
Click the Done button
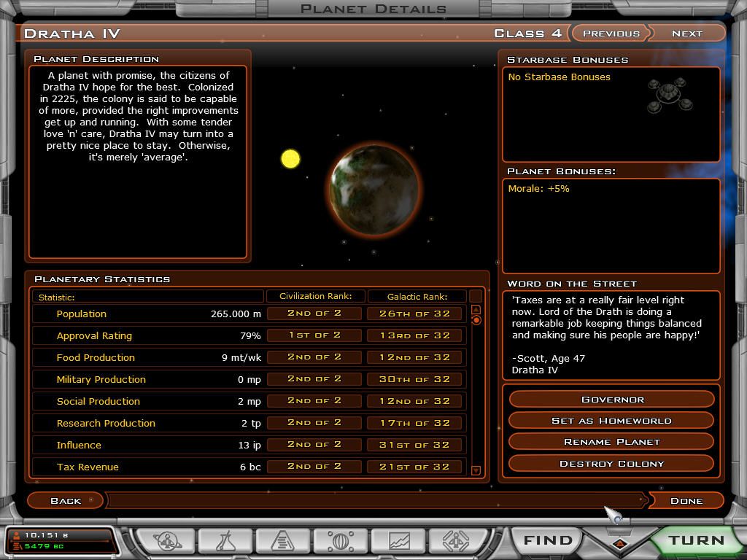686,501
